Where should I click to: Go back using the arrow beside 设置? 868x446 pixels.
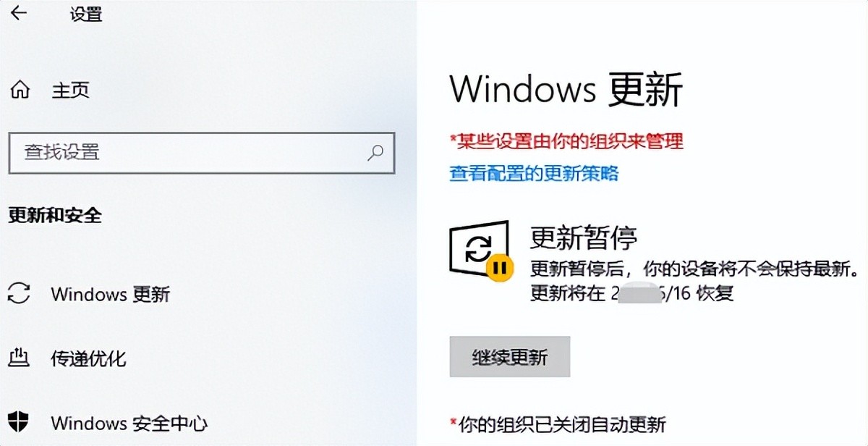coord(18,12)
